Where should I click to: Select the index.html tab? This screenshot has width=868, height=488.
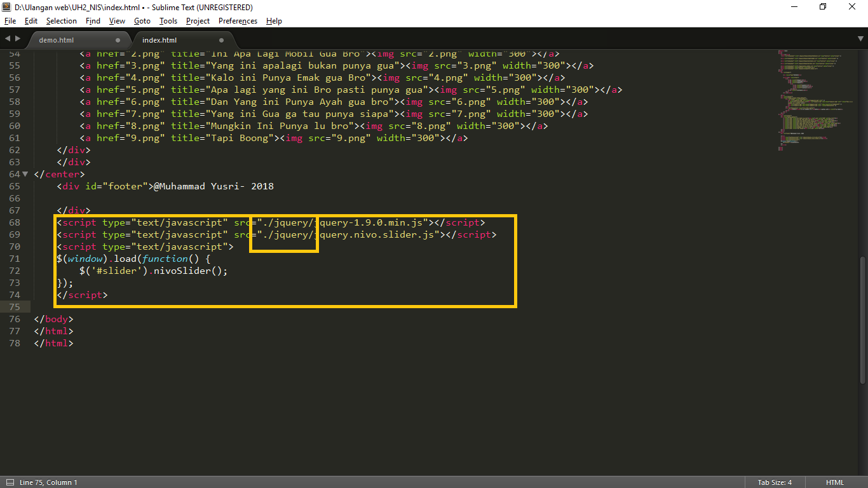pos(159,40)
